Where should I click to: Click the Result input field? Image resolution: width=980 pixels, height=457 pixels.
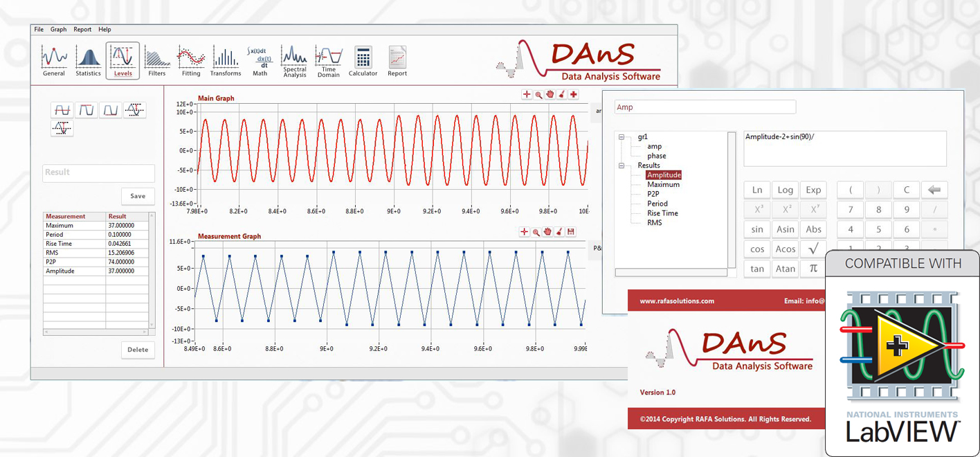[98, 172]
